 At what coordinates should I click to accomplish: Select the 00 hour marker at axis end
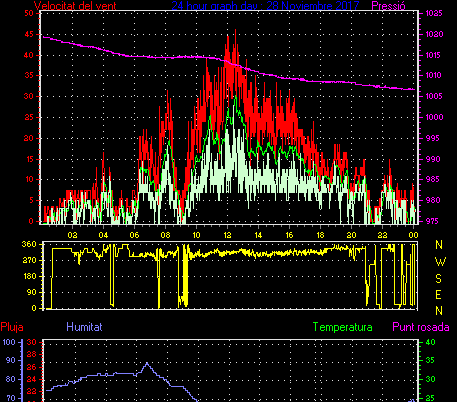coord(413,235)
